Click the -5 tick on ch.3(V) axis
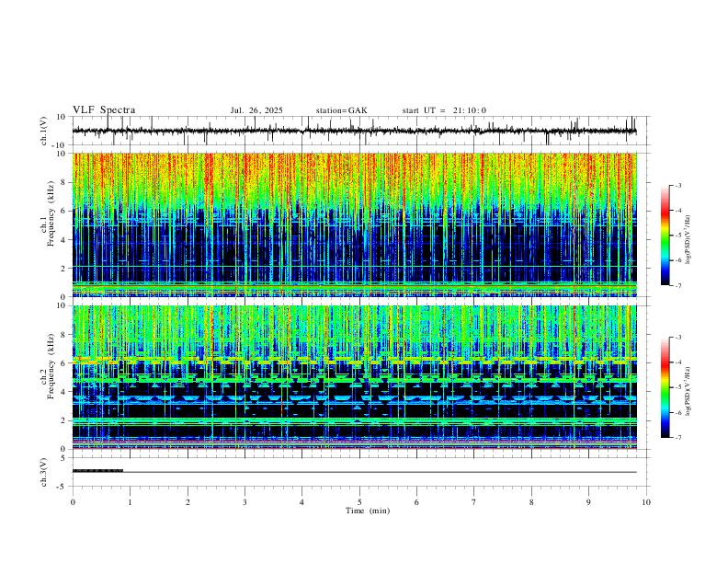Screen dimensions: 728x563 click(x=63, y=487)
